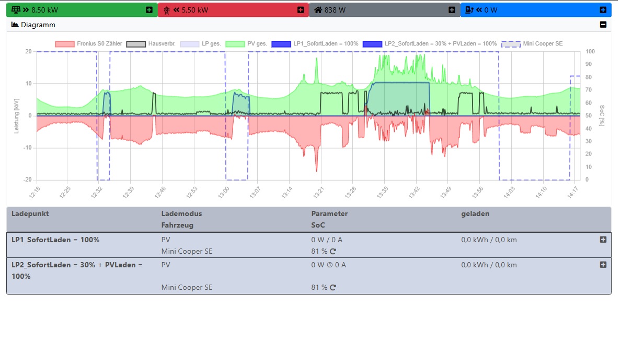Click the 0 W value in blue tile
Screen dimensions: 644x339
490,10
